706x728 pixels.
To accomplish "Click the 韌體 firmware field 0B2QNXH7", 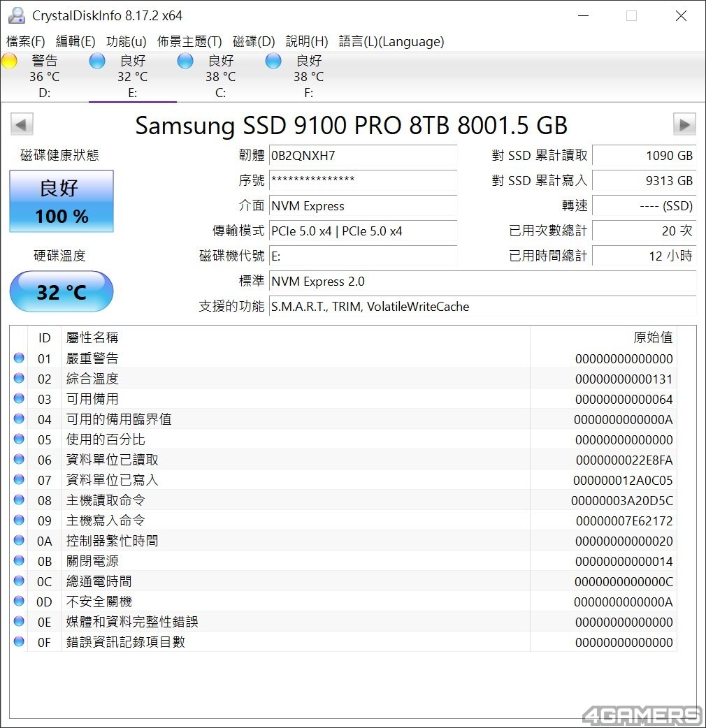I will pyautogui.click(x=363, y=156).
